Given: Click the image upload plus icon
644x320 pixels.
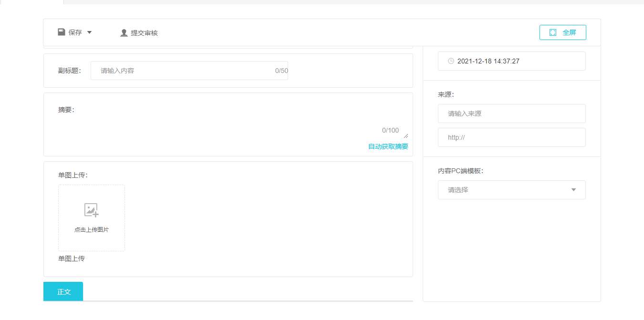Looking at the screenshot, I should click(x=92, y=210).
